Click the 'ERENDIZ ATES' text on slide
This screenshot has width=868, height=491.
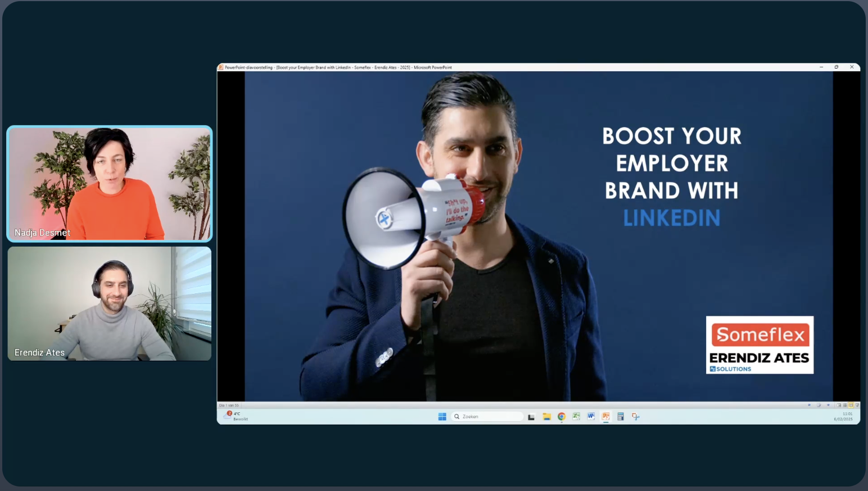(759, 358)
